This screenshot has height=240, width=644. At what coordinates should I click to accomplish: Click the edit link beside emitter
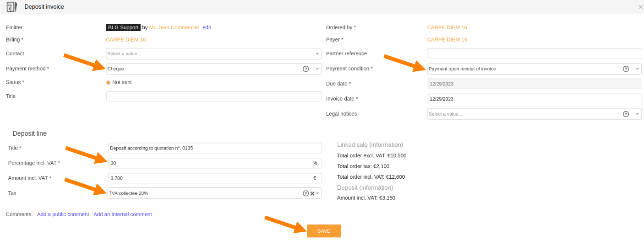click(x=207, y=27)
